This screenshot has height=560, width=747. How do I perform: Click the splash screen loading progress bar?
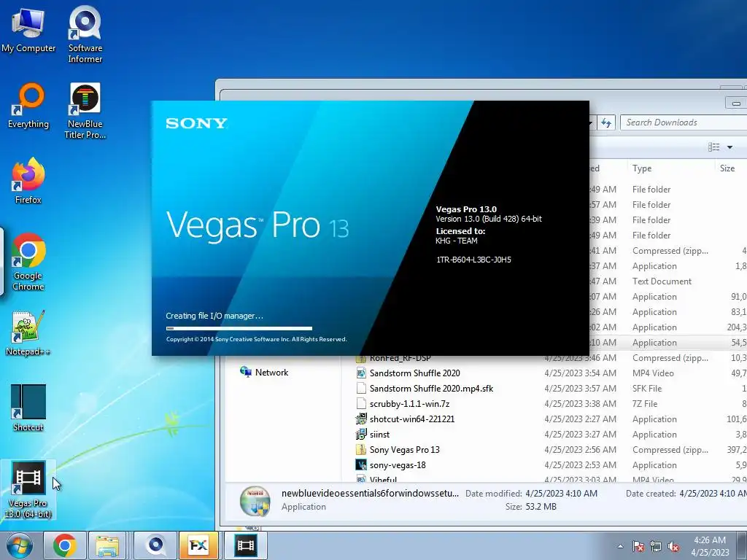pyautogui.click(x=239, y=328)
